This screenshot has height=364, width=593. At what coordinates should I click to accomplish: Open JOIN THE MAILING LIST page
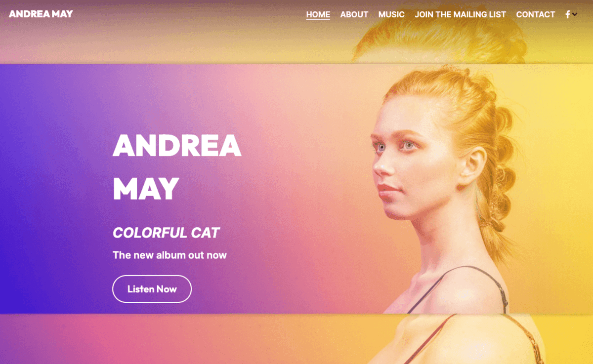pyautogui.click(x=461, y=14)
